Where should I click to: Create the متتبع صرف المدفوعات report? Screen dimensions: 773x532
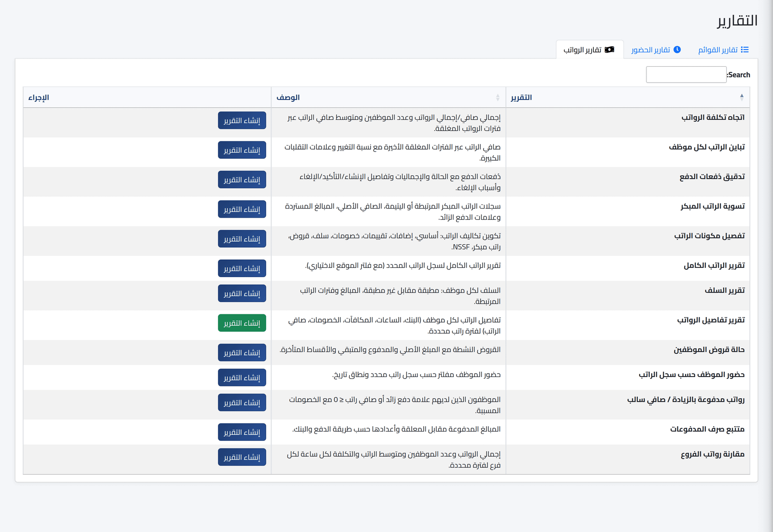[242, 432]
